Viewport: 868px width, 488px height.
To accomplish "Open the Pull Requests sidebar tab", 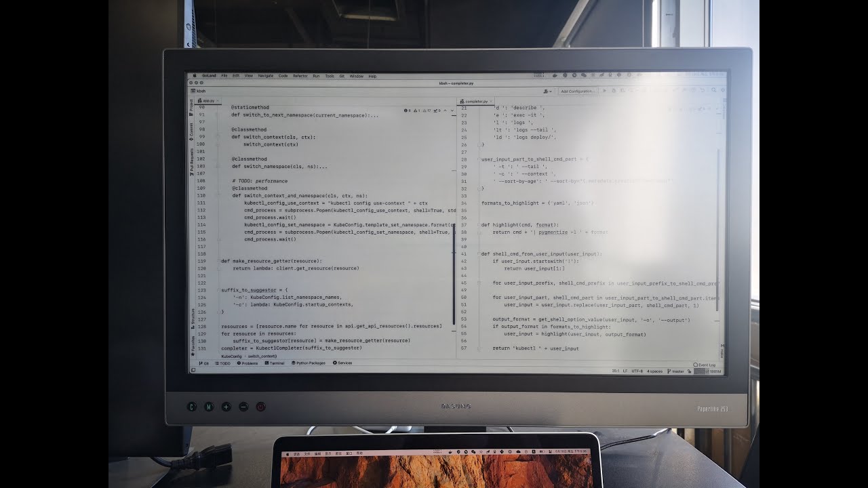I will coord(192,163).
